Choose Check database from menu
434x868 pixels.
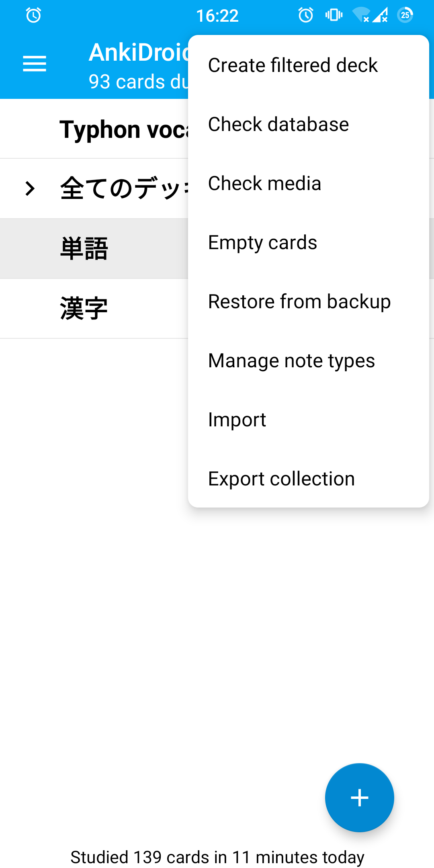[x=308, y=124]
